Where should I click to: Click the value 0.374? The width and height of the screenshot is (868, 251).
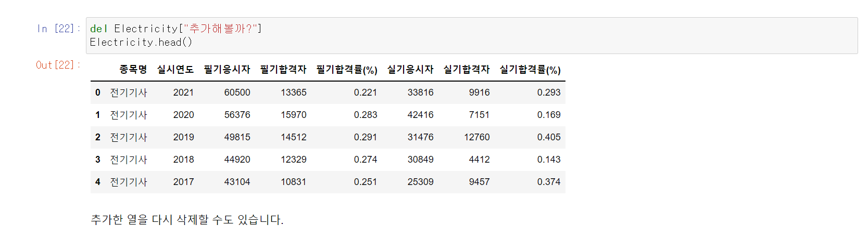coord(549,182)
